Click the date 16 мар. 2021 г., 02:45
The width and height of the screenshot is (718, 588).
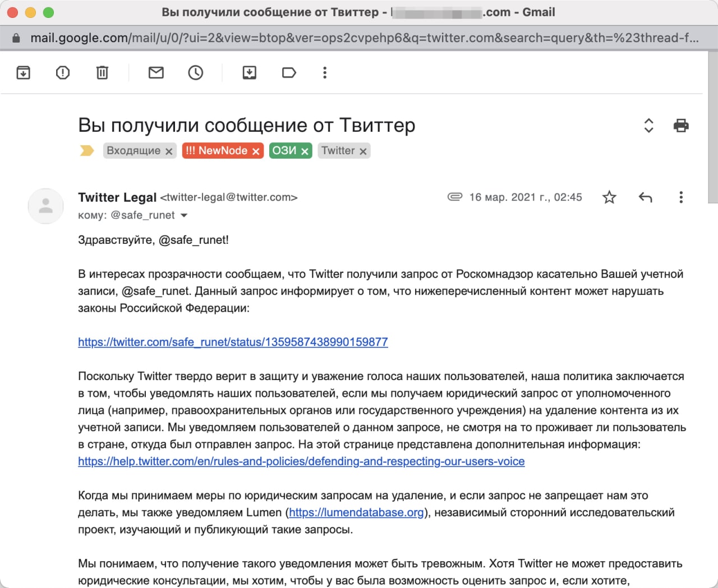(x=526, y=197)
